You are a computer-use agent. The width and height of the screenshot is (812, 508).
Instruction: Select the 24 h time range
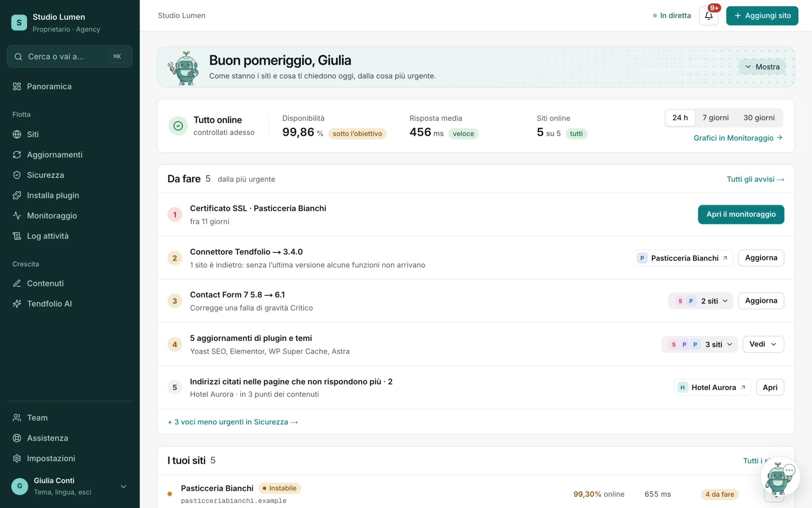[680, 118]
